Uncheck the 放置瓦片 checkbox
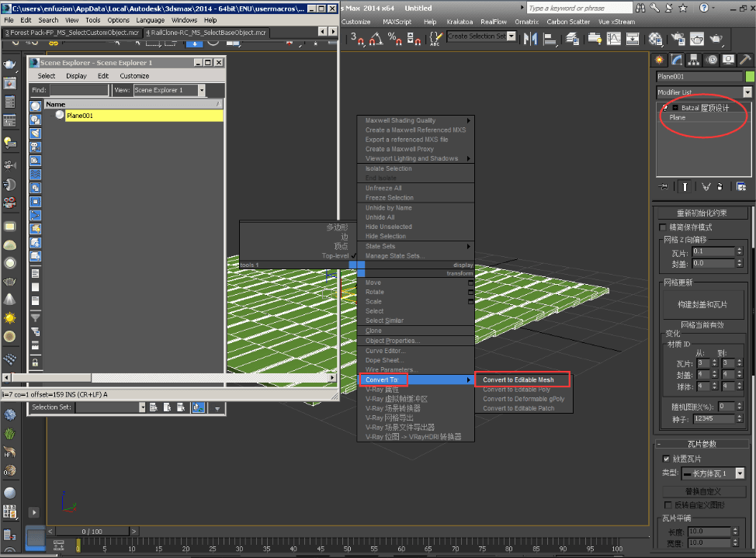 (x=666, y=459)
